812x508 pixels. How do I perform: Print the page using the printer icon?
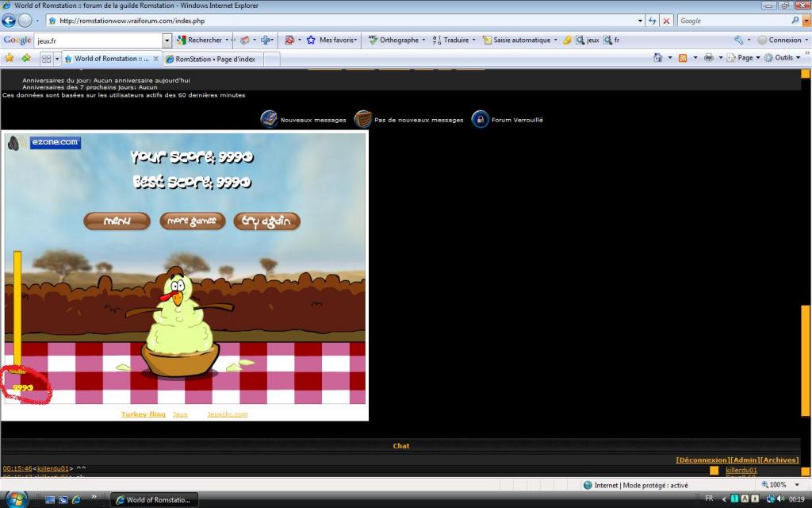(x=708, y=57)
